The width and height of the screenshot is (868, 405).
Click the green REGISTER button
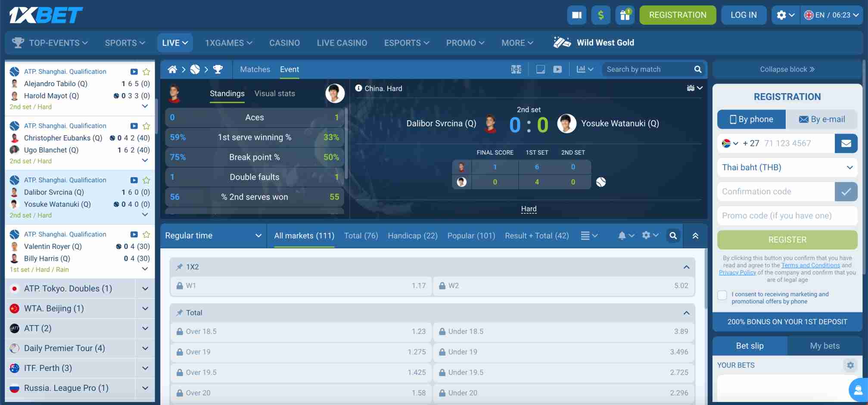click(787, 240)
